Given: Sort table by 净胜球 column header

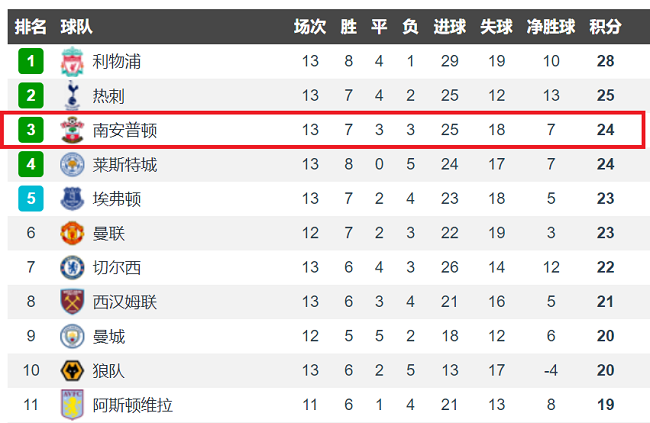Looking at the screenshot, I should pyautogui.click(x=551, y=26).
